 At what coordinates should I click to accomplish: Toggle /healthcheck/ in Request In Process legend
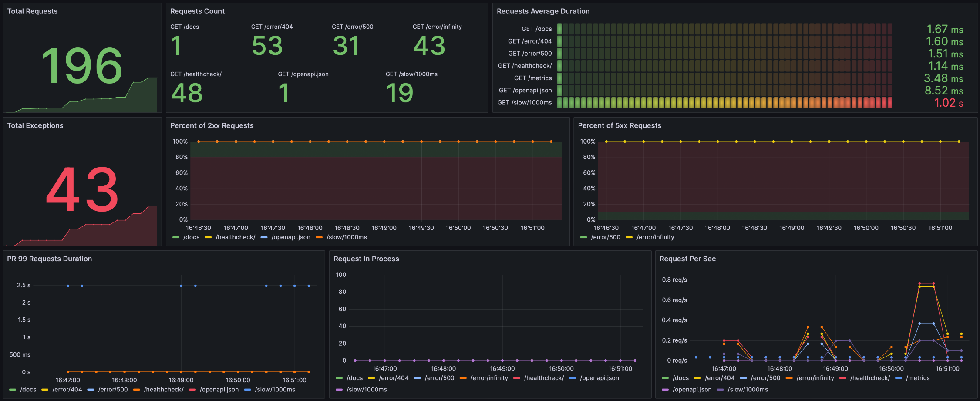544,378
